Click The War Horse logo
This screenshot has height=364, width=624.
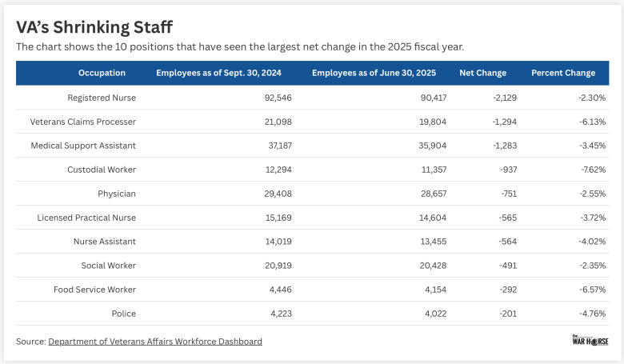click(589, 340)
